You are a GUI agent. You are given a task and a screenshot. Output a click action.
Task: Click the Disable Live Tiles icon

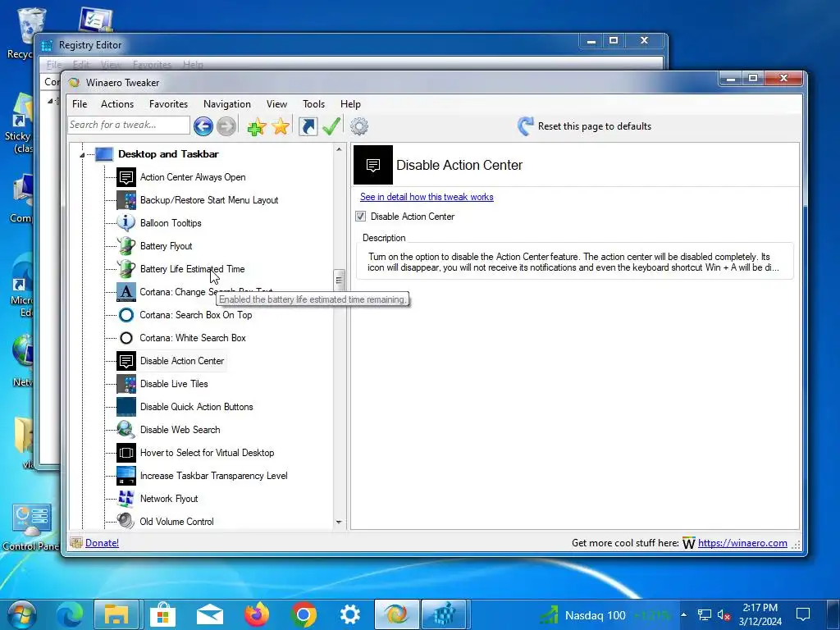(126, 384)
